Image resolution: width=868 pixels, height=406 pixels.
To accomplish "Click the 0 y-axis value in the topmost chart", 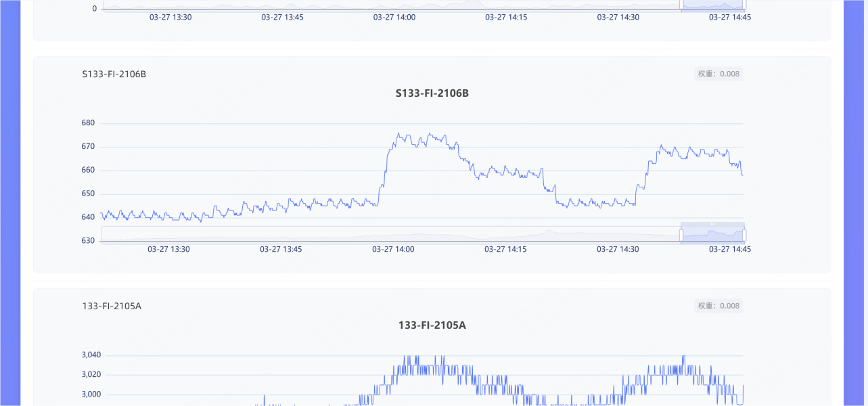I will (x=95, y=9).
